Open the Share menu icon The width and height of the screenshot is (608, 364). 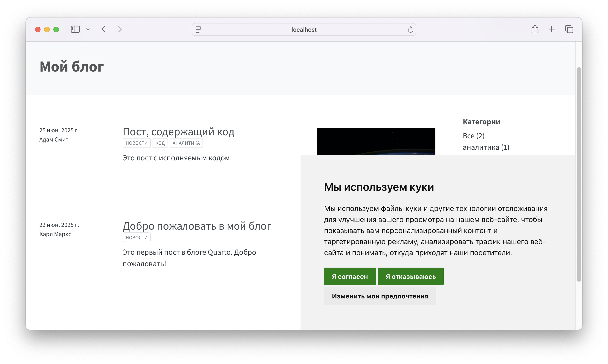click(x=535, y=29)
